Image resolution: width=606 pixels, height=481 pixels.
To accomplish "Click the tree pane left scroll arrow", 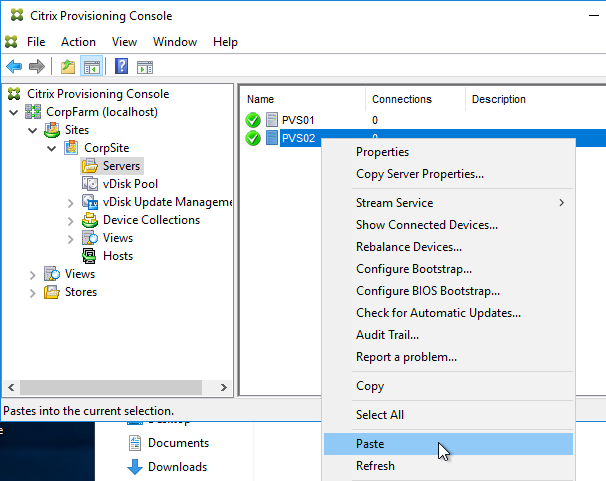I will pos(11,387).
